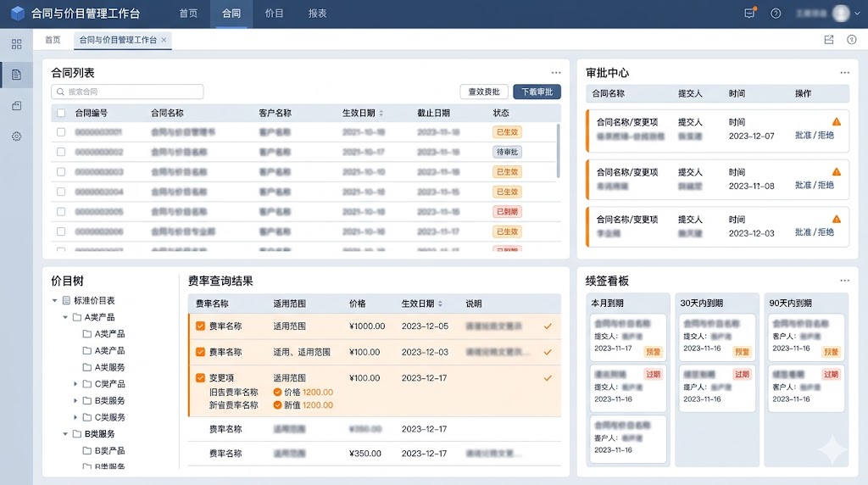Image resolution: width=868 pixels, height=485 pixels.
Task: Switch to the 报表 top menu
Action: (318, 14)
